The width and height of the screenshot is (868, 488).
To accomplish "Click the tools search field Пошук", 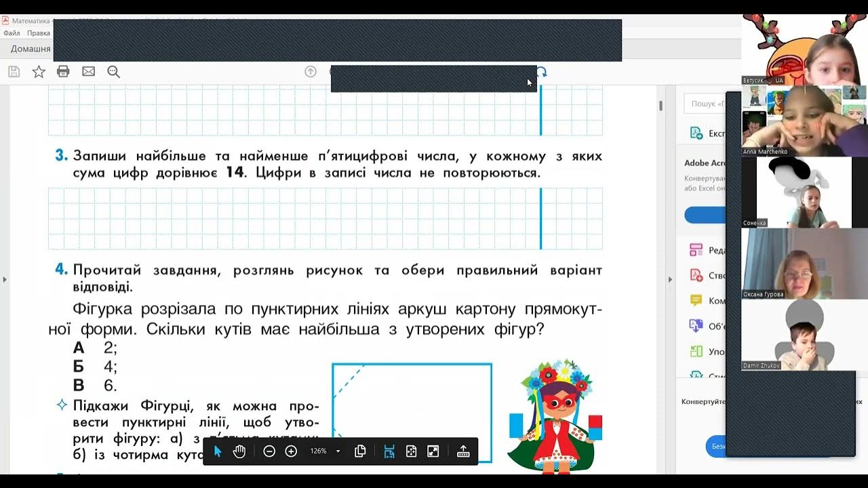I will 705,104.
